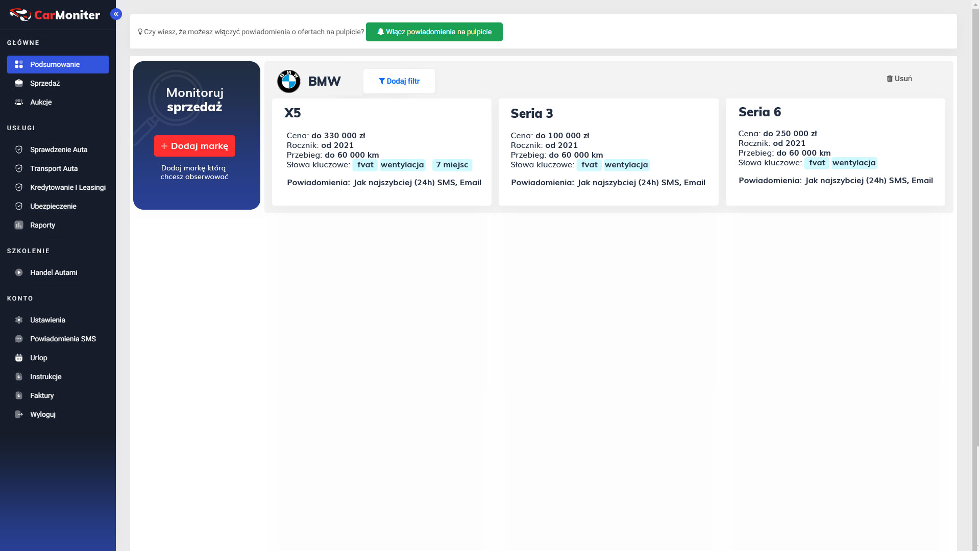Open Sprawdzenie Auta service

58,149
